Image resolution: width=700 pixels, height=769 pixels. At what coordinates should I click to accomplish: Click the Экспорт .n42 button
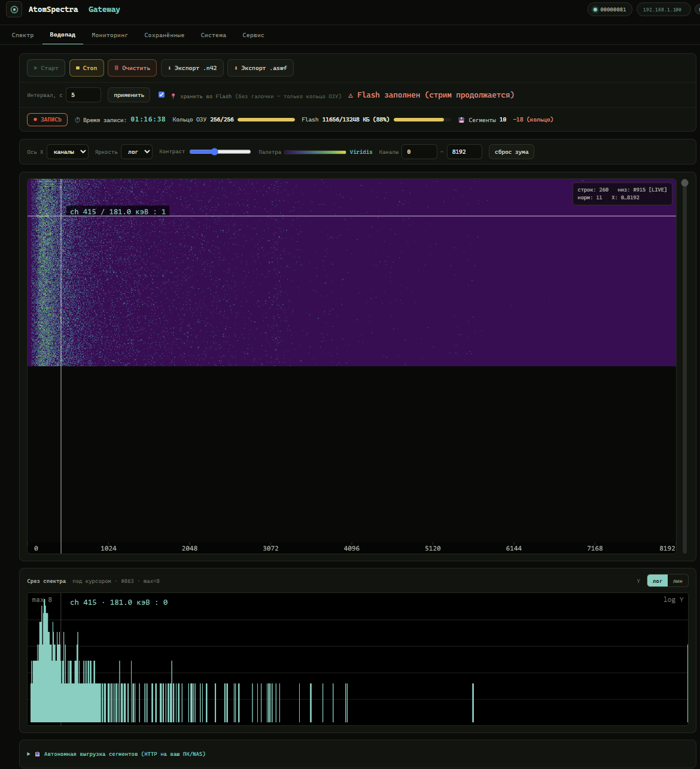[x=192, y=68]
